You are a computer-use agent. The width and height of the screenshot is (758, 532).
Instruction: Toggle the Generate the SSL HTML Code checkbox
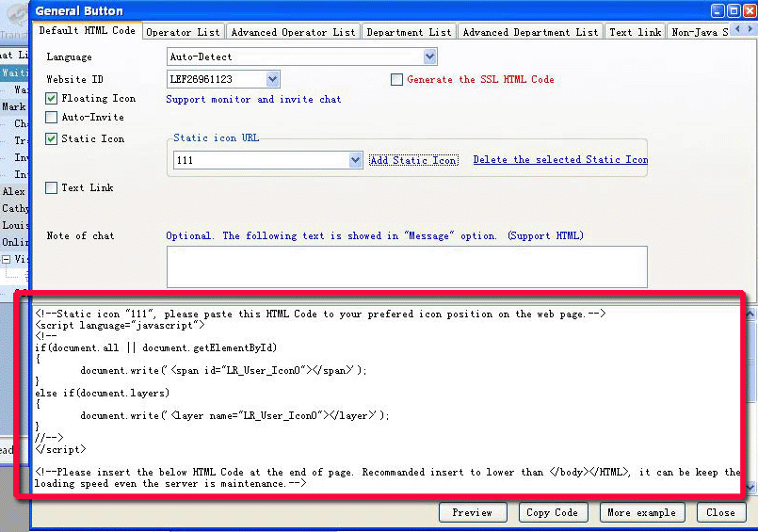click(396, 79)
